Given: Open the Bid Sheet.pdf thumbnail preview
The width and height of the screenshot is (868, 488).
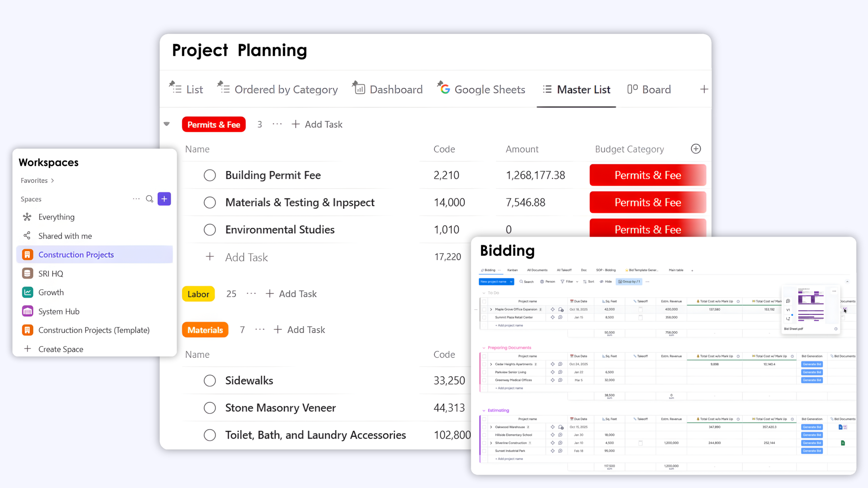Looking at the screenshot, I should pos(811,305).
